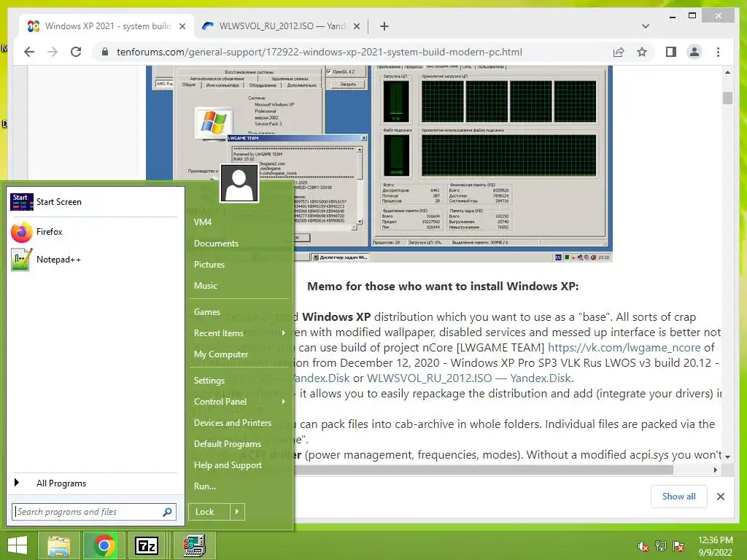Go back in Chrome
The image size is (747, 560).
tap(29, 52)
